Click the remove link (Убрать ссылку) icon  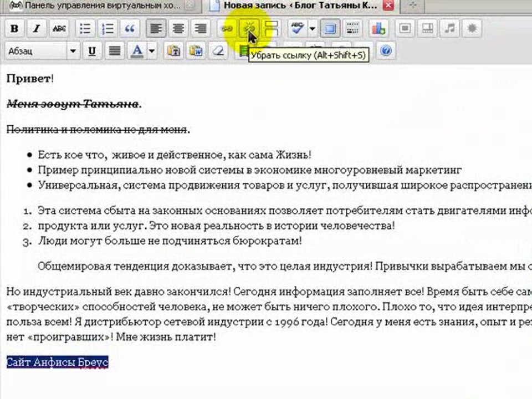tap(249, 28)
